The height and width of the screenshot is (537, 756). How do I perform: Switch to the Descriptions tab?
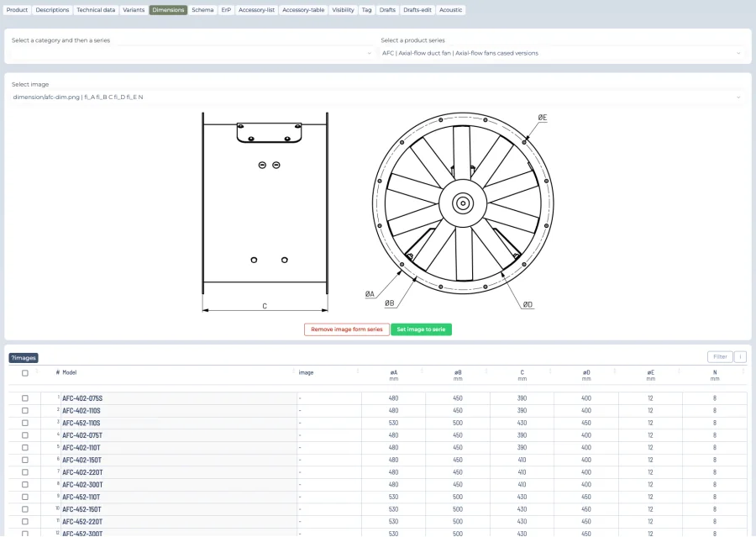[52, 9]
